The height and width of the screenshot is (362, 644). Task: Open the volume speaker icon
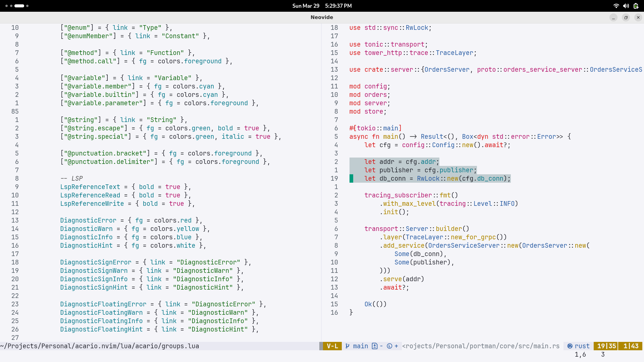pos(626,6)
